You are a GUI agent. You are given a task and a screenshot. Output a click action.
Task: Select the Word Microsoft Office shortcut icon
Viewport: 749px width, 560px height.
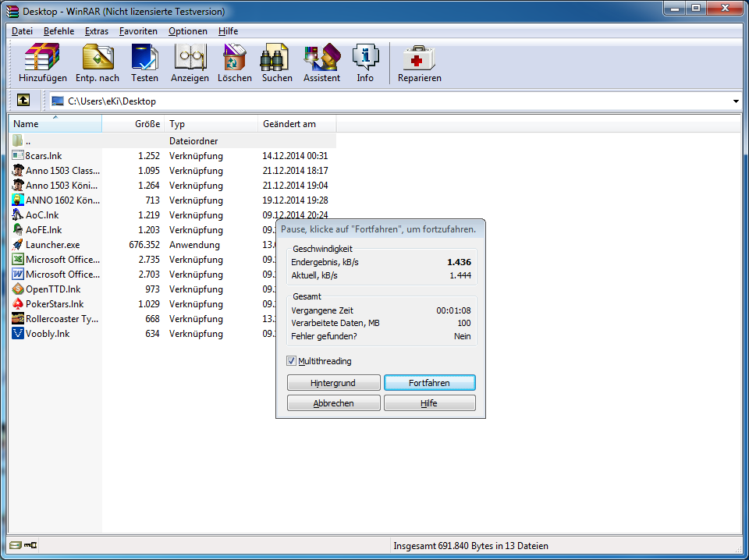click(x=18, y=274)
